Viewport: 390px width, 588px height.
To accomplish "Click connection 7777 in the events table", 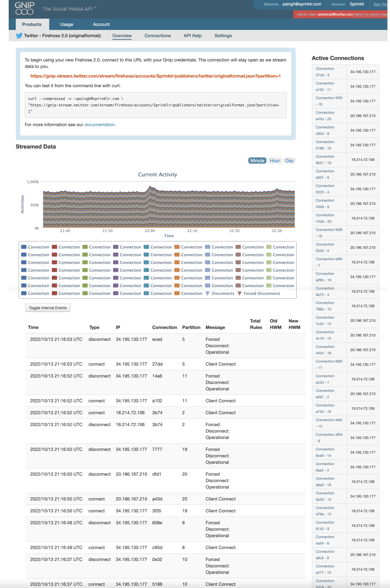I will point(157,450).
